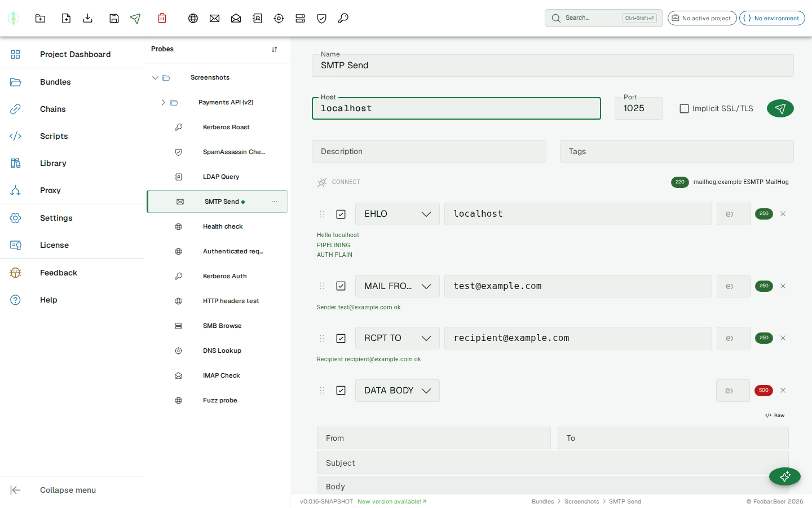This screenshot has width=812, height=508.
Task: Click the new file icon in toolbar
Action: point(66,18)
